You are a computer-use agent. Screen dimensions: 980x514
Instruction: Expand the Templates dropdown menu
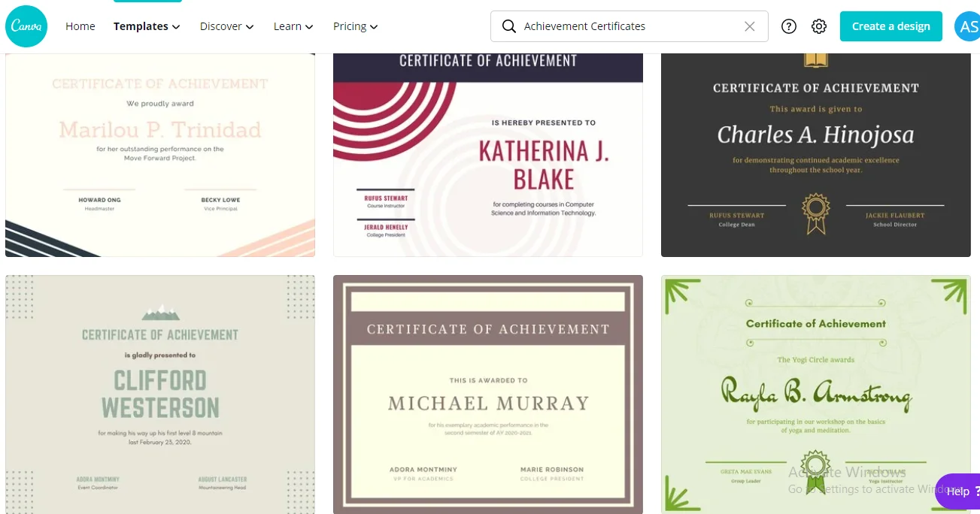tap(147, 26)
